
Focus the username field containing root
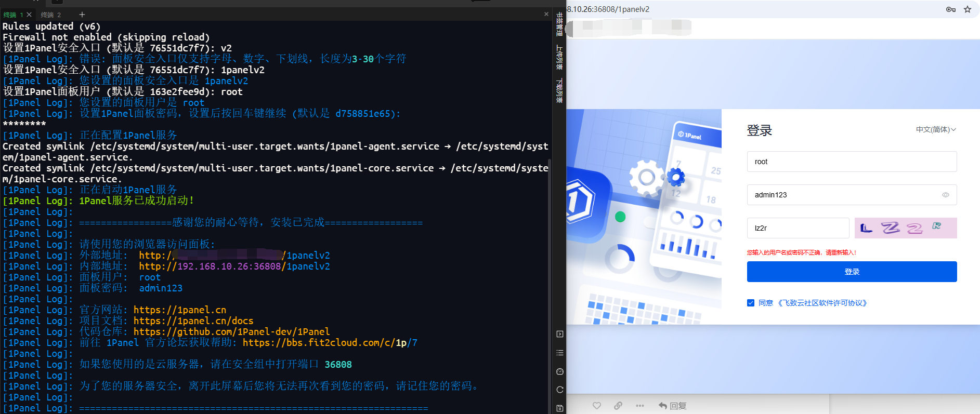click(852, 162)
